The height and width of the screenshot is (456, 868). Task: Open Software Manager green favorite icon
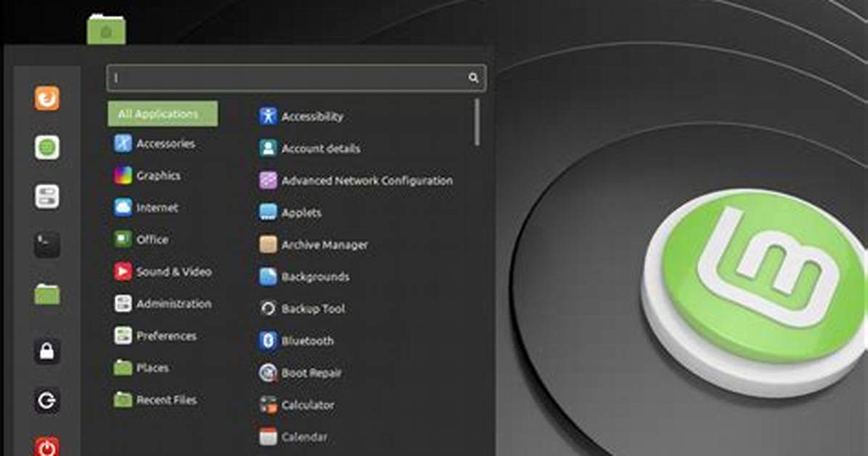(47, 147)
